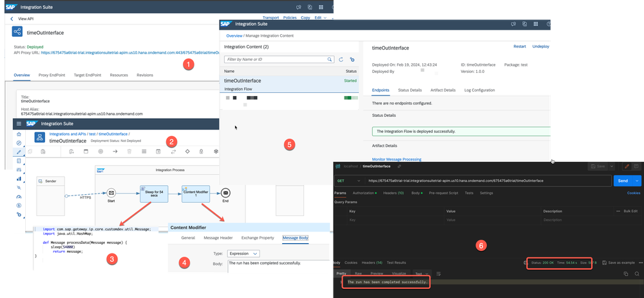The width and height of the screenshot is (644, 298).
Task: Select the Proxy EndPoint tab
Action: pyautogui.click(x=53, y=75)
